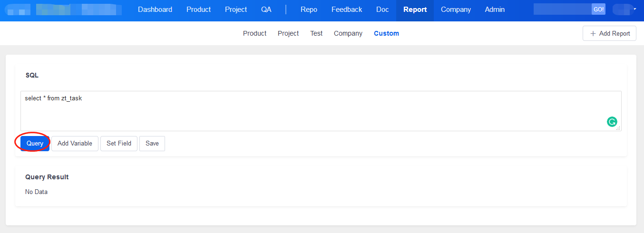The image size is (644, 233).
Task: Open Dashboard in the top navigation
Action: tap(155, 10)
